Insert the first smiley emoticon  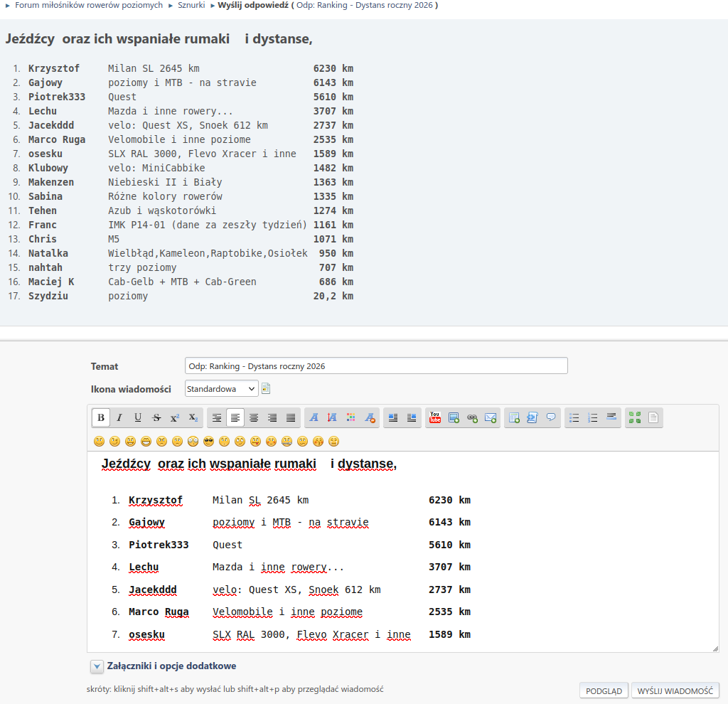[99, 441]
